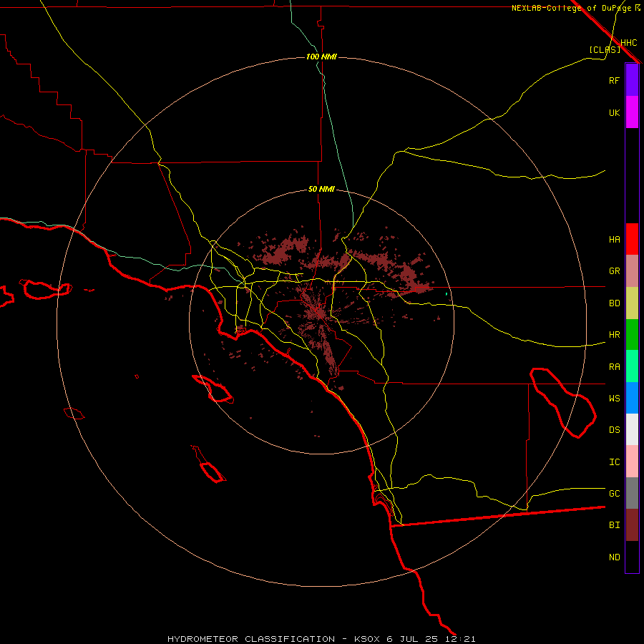Click the IC legend label
The width and height of the screenshot is (644, 644).
(614, 462)
